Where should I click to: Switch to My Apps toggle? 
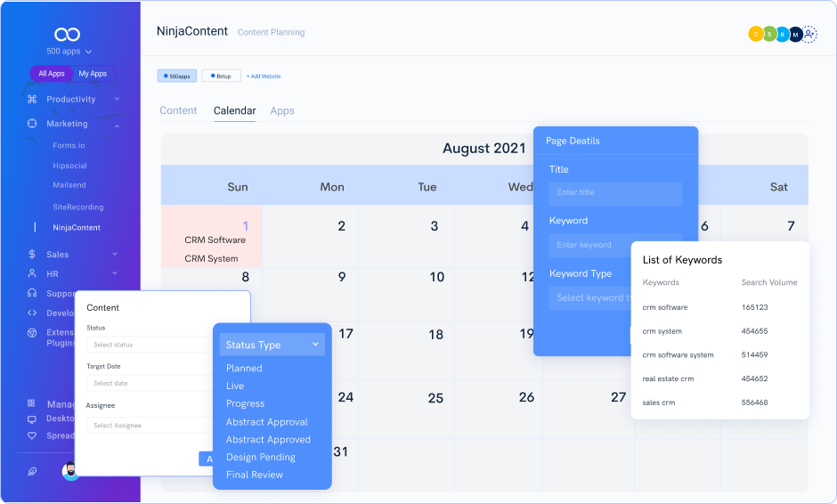point(93,74)
